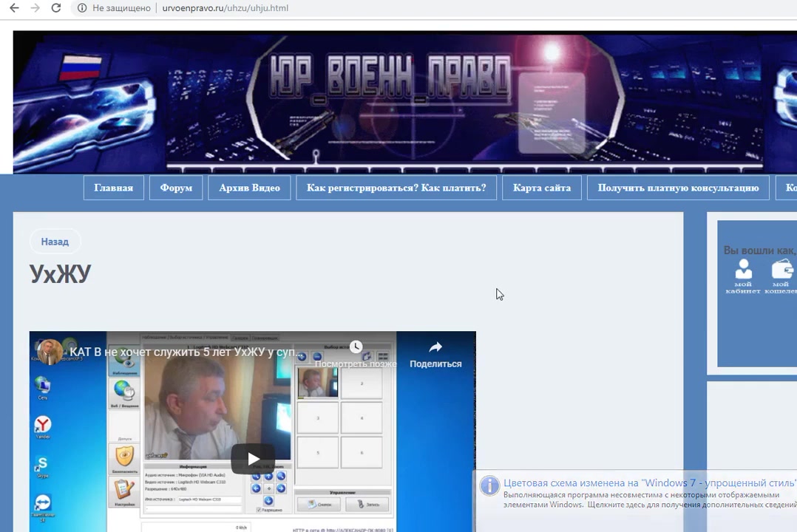
Task: Open site security info icon
Action: click(82, 8)
